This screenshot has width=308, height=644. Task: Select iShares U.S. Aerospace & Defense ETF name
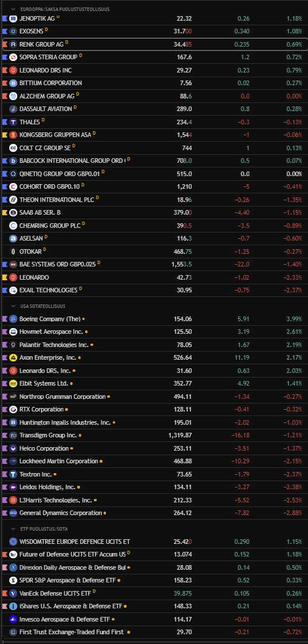[x=71, y=606]
